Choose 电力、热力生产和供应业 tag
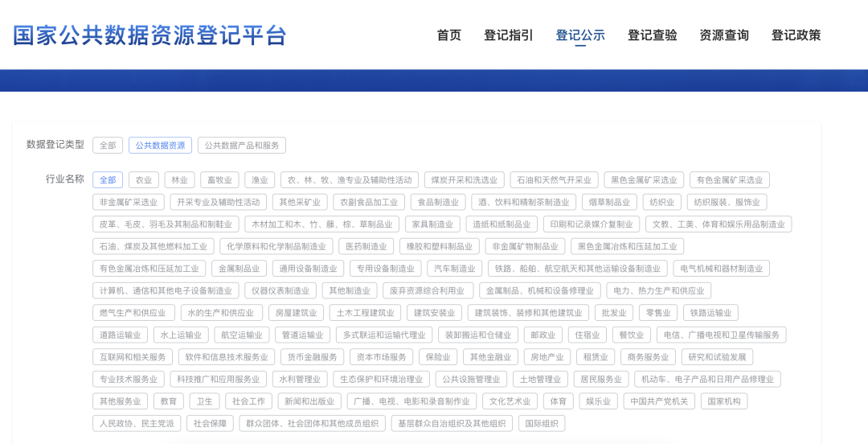The height and width of the screenshot is (444, 868). (x=659, y=290)
